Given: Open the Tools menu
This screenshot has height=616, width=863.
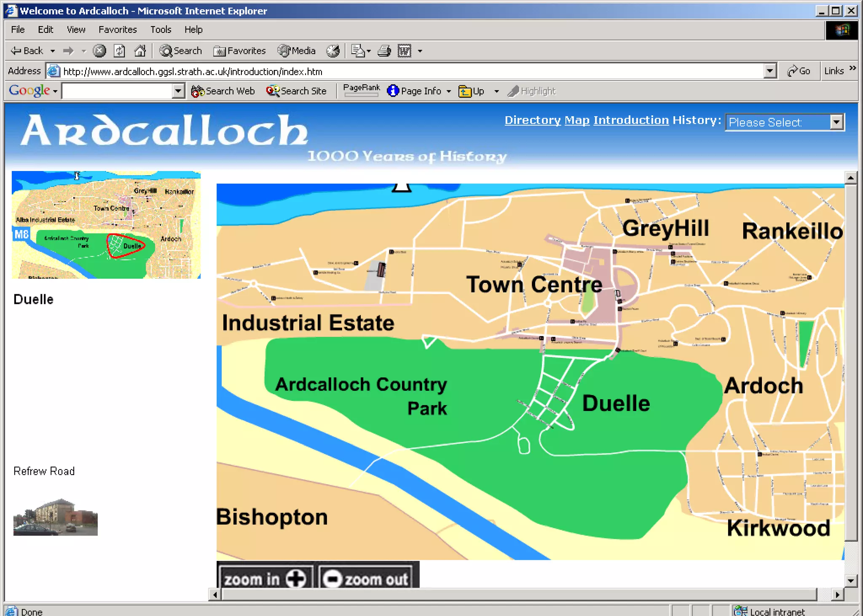Looking at the screenshot, I should (x=161, y=29).
